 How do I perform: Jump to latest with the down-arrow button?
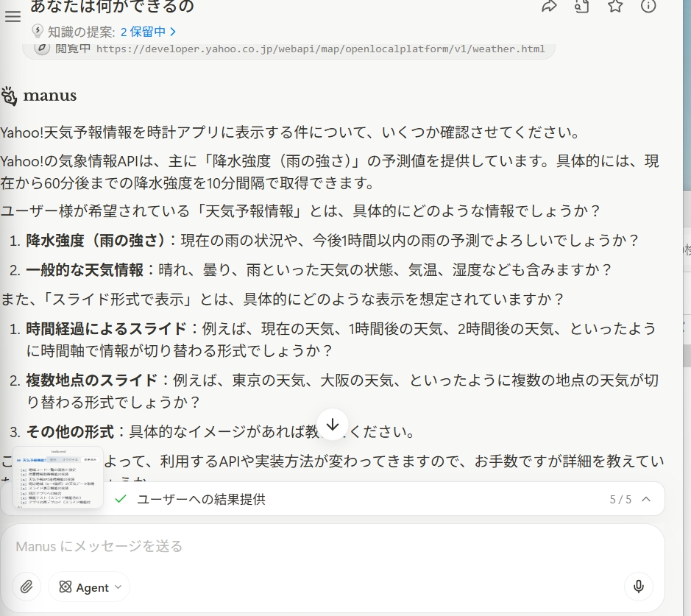coord(333,425)
